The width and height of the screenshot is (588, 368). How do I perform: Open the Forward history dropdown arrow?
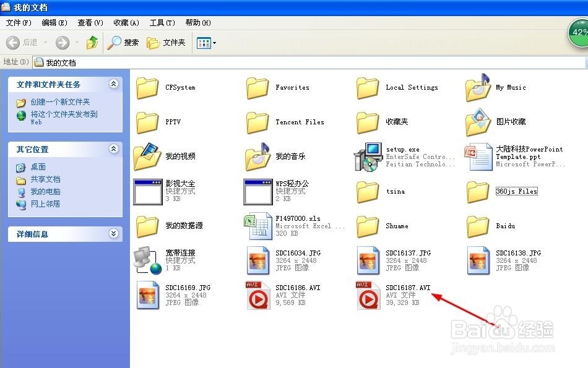[77, 43]
